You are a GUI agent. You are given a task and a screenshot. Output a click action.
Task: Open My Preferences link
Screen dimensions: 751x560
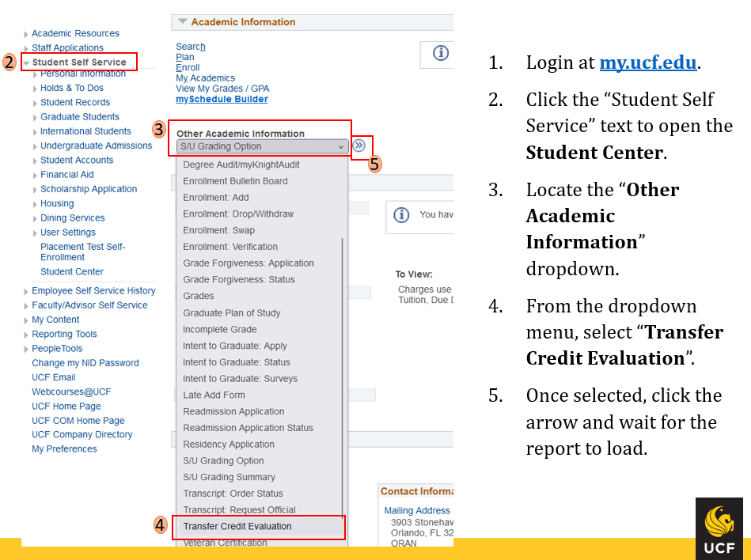(x=64, y=449)
